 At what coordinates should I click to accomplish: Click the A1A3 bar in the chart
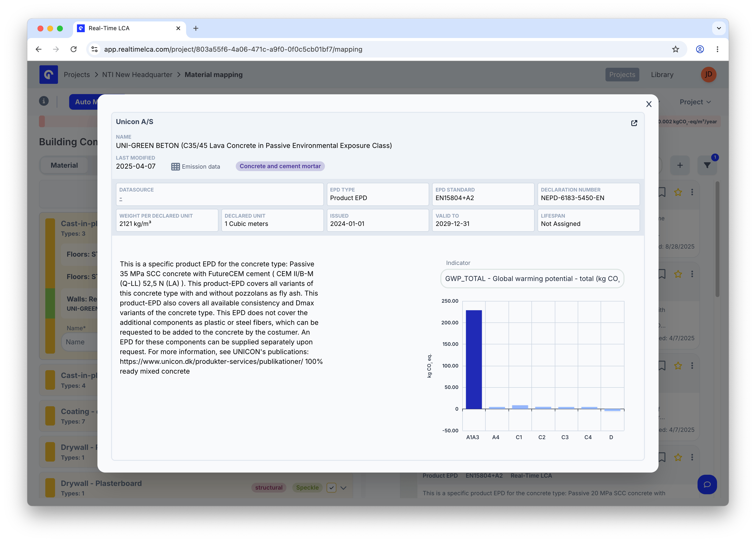point(473,359)
